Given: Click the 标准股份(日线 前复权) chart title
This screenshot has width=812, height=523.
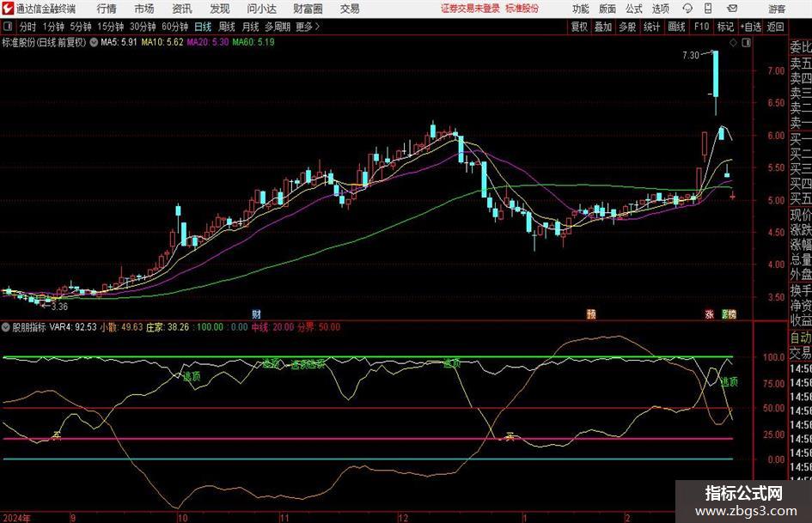Looking at the screenshot, I should pos(44,42).
